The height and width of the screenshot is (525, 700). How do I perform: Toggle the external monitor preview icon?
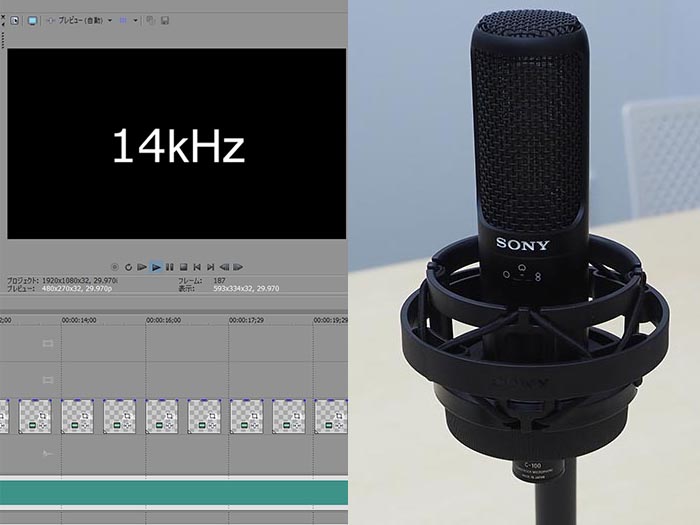click(x=32, y=21)
